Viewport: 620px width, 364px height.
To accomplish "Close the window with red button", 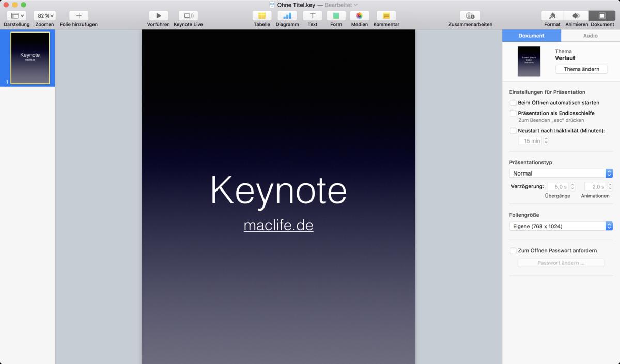I will [x=6, y=5].
